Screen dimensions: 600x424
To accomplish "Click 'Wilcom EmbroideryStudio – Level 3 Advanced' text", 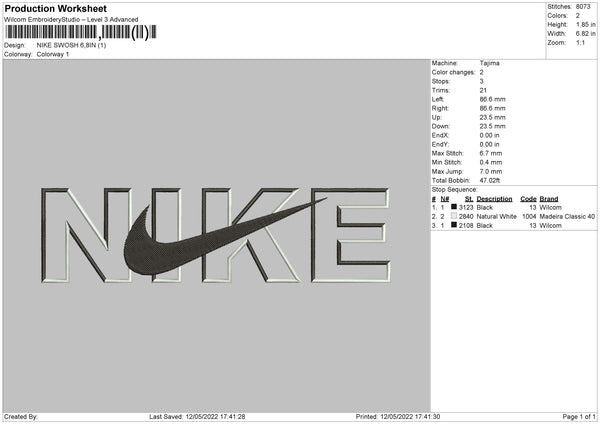I will [71, 19].
